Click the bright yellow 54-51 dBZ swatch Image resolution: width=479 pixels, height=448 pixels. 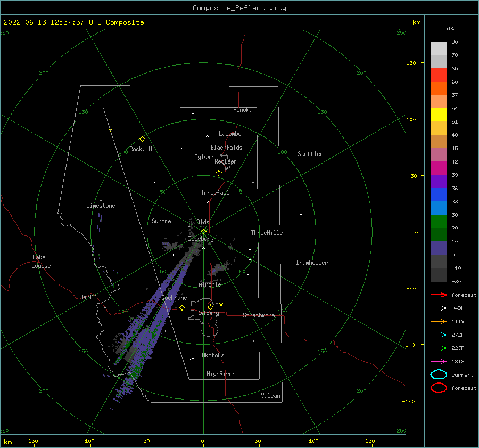click(x=439, y=115)
